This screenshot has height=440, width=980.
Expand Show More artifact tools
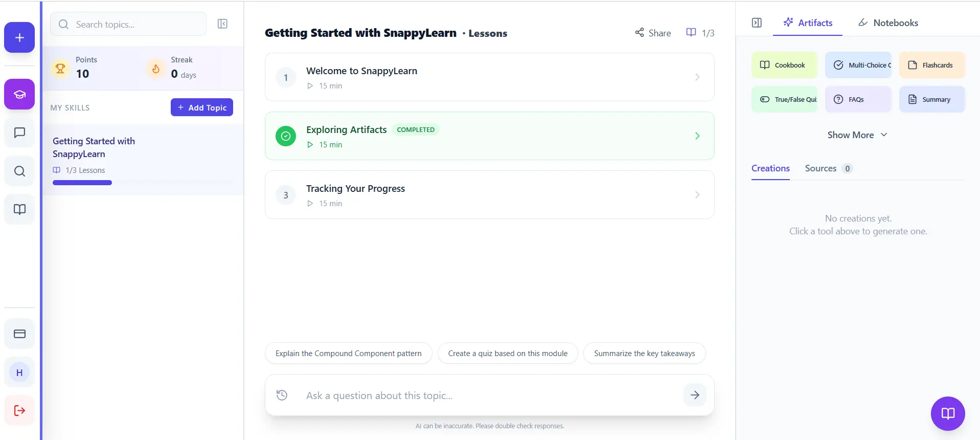857,135
